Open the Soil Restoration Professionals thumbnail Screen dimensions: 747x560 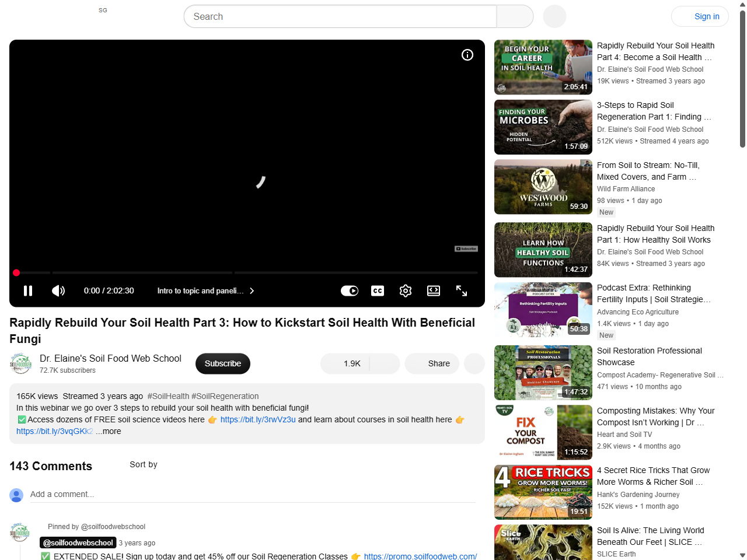(x=543, y=373)
